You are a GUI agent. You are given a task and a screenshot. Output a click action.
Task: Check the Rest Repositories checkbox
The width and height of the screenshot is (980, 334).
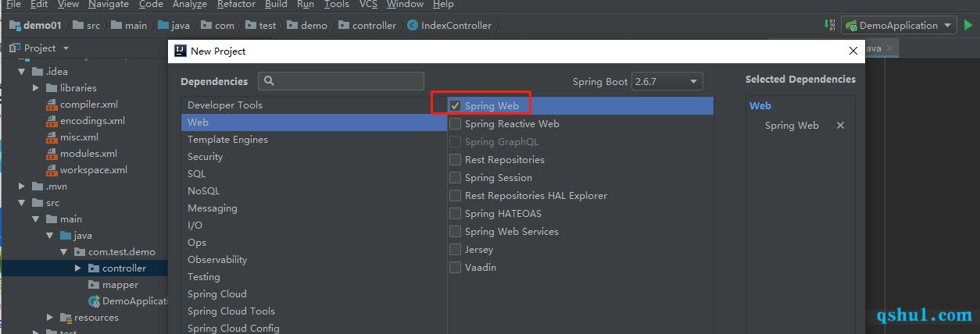455,160
